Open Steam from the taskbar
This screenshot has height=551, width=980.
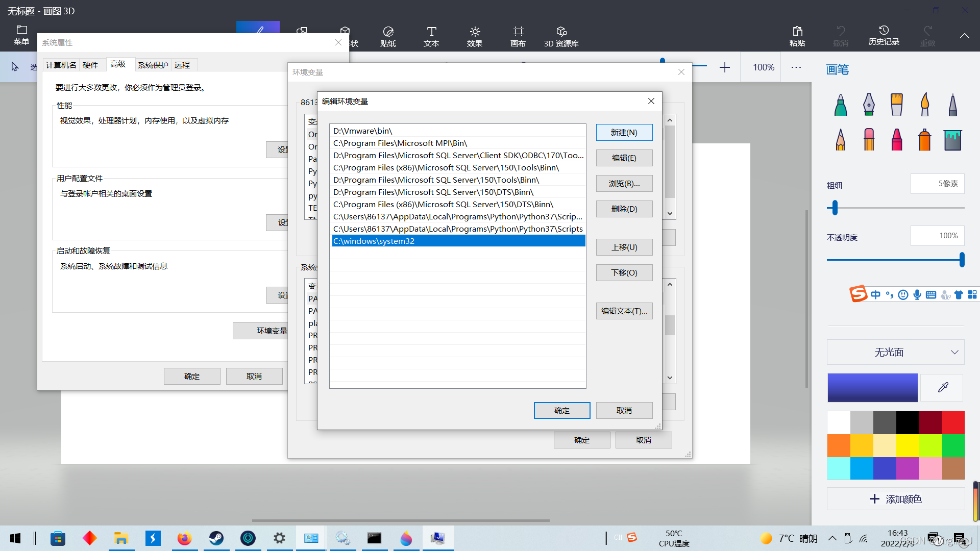click(x=216, y=538)
